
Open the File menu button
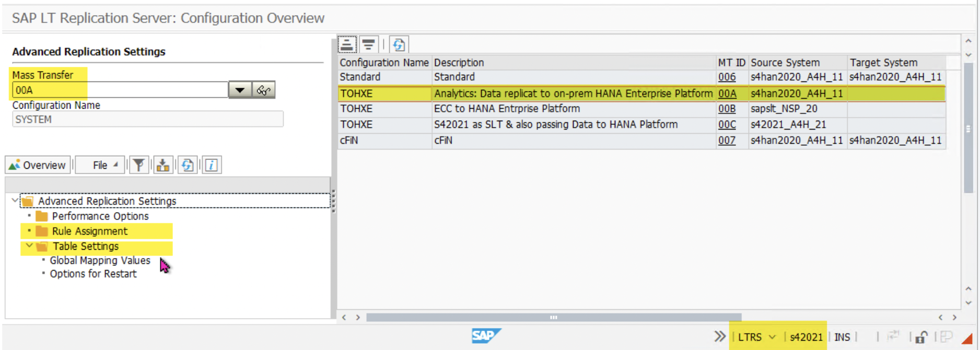[x=100, y=165]
